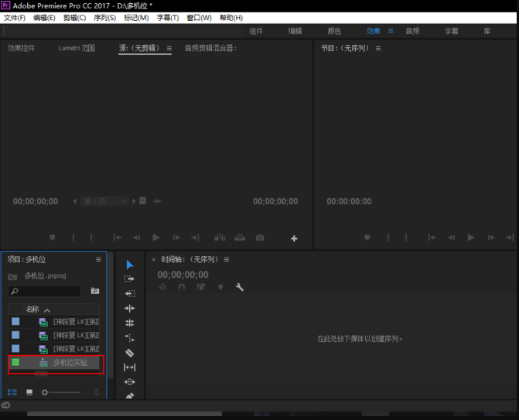Image resolution: width=519 pixels, height=420 pixels.
Task: Toggle timeline linked selection magnet
Action: (x=182, y=287)
